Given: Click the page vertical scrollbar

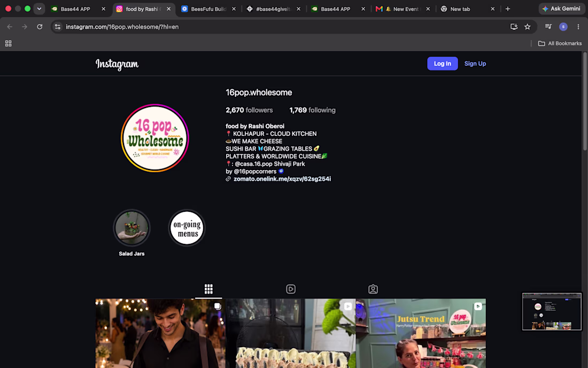Looking at the screenshot, I should 585,101.
